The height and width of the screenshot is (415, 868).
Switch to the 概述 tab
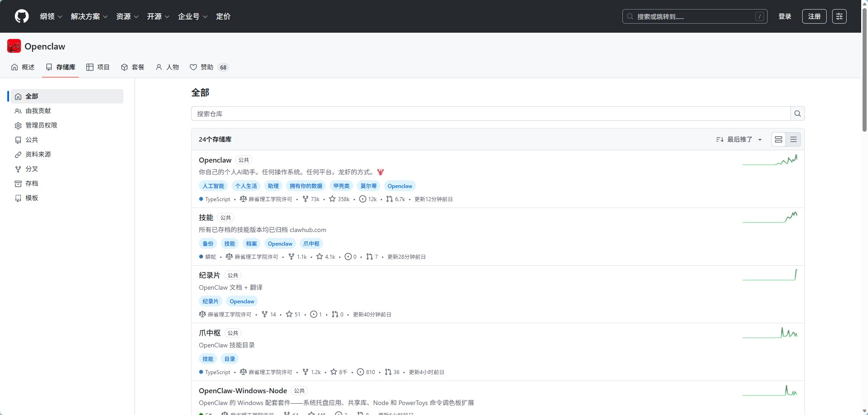[23, 67]
